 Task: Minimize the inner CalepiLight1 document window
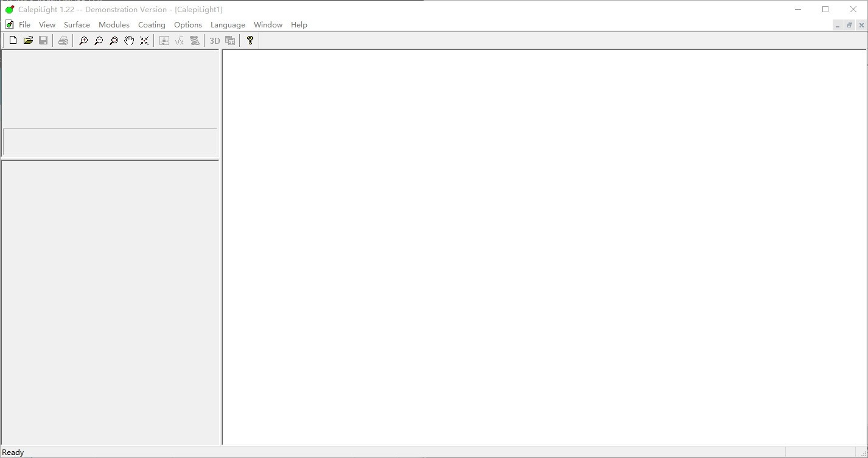(838, 25)
